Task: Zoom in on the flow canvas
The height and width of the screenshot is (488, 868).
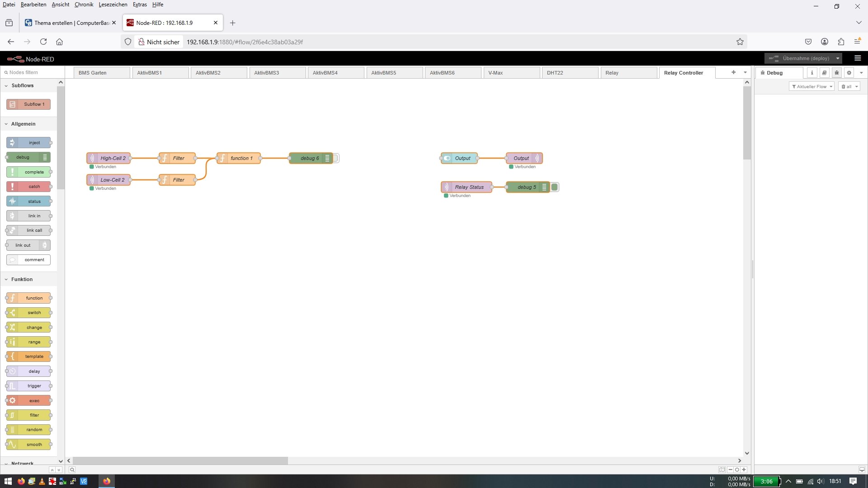Action: (x=744, y=469)
